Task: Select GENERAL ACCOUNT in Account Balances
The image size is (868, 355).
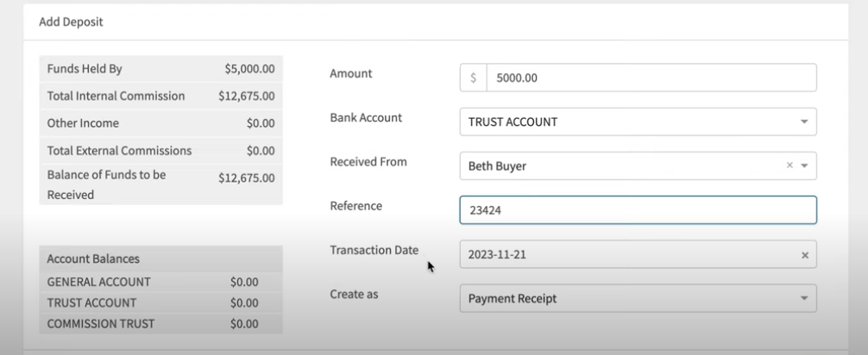Action: [161, 282]
